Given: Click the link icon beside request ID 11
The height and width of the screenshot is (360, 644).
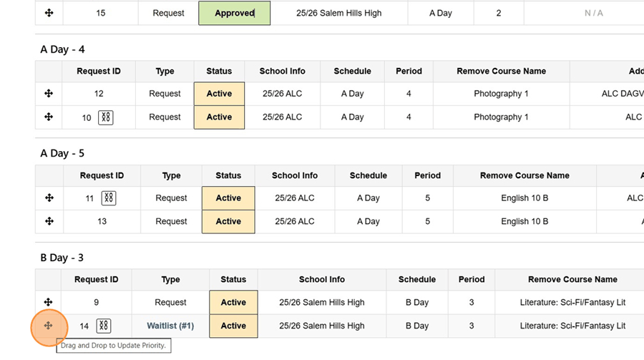Looking at the screenshot, I should click(x=109, y=198).
